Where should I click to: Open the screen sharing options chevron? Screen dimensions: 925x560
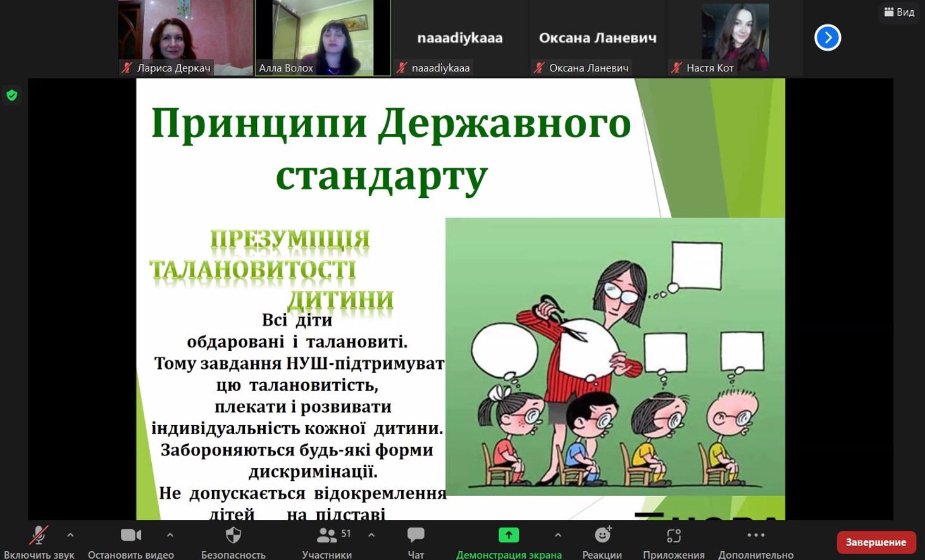tap(557, 535)
